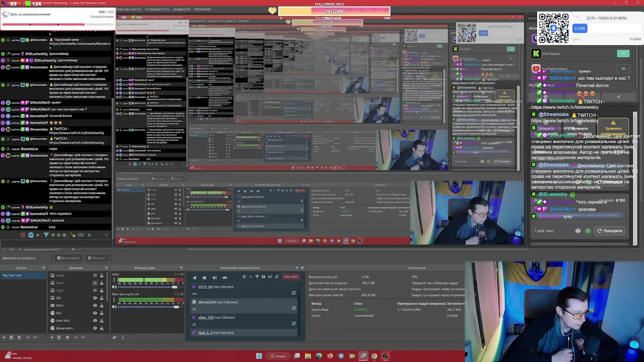Hide the Донателло source
This screenshot has width=644, height=362.
(x=95, y=328)
